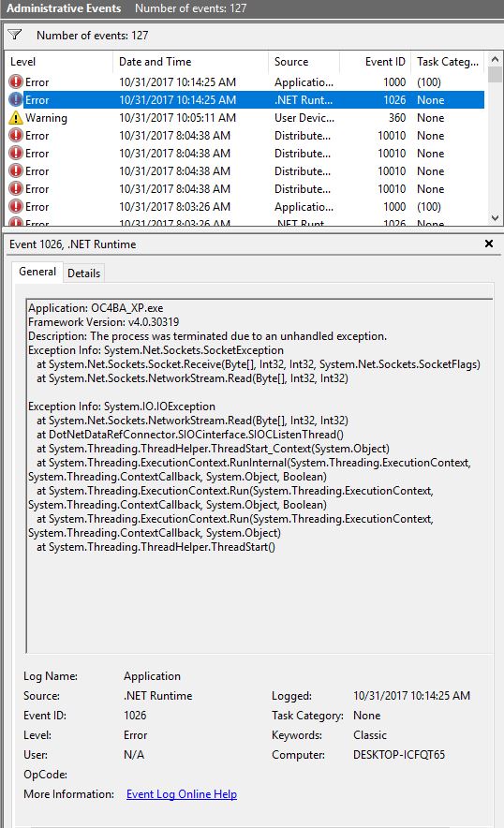Select the Warning event from User Device
Viewport: 504px width, 828px height.
[245, 118]
